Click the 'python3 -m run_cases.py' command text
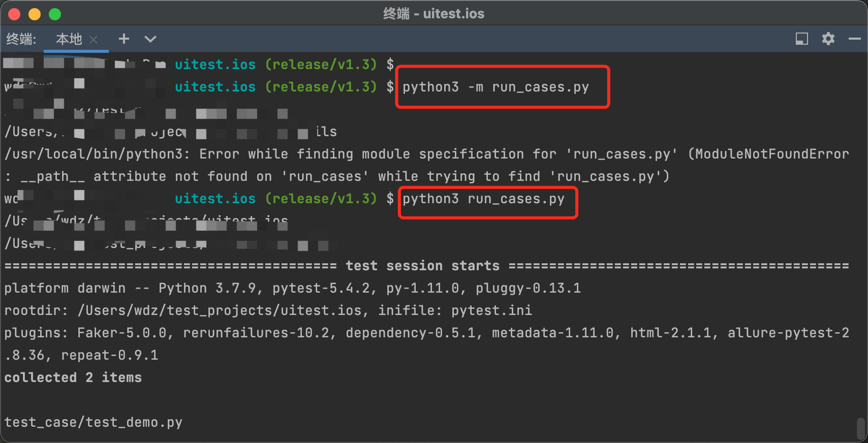This screenshot has width=868, height=443. 495,87
